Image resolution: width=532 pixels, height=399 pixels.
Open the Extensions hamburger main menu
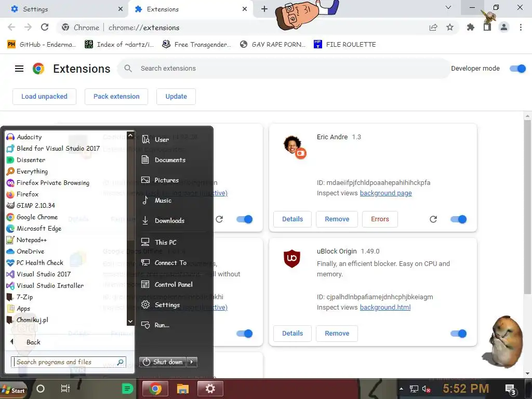pos(19,69)
